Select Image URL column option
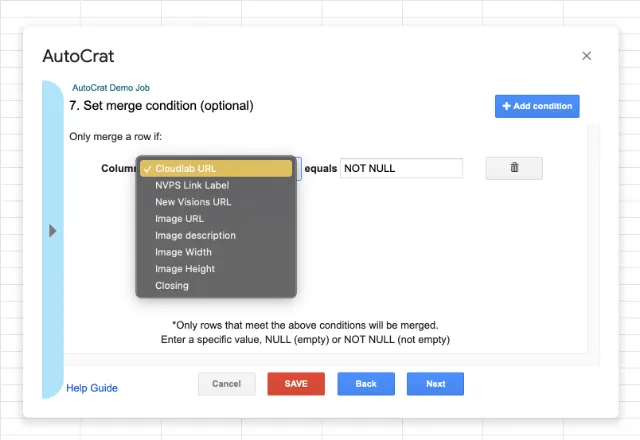 point(179,218)
